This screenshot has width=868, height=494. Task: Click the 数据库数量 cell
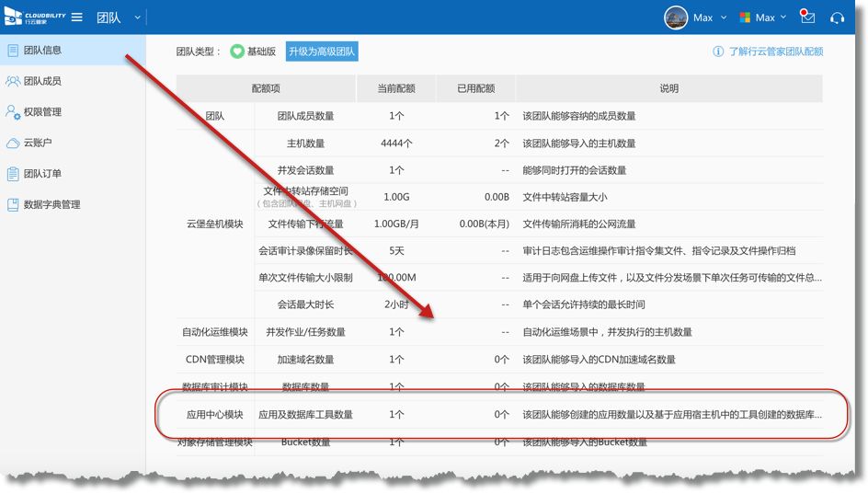(305, 386)
